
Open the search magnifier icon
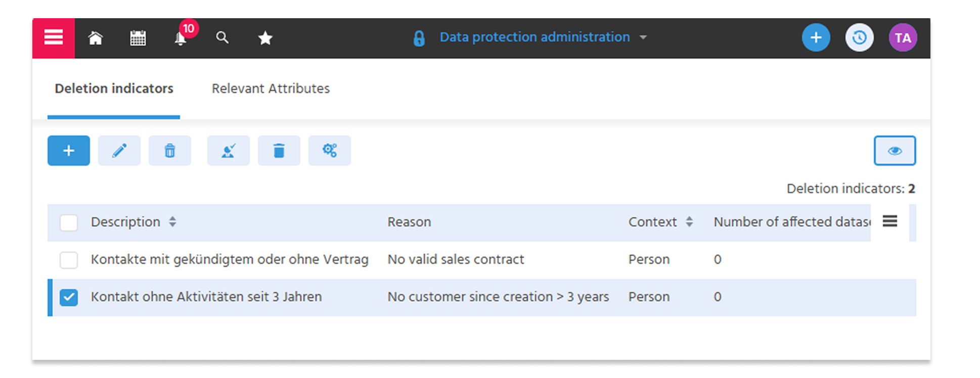tap(222, 37)
